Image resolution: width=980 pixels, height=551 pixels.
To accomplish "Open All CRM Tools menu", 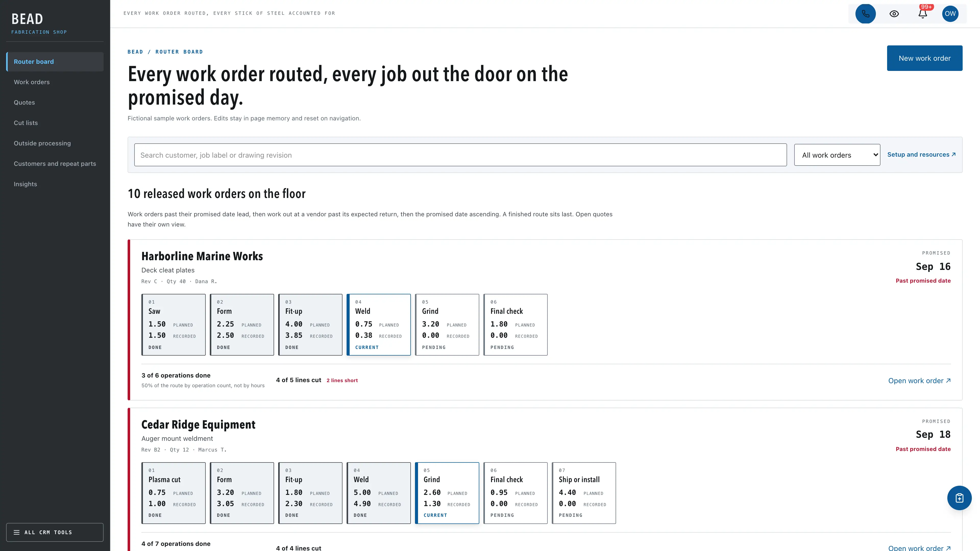I will point(55,532).
